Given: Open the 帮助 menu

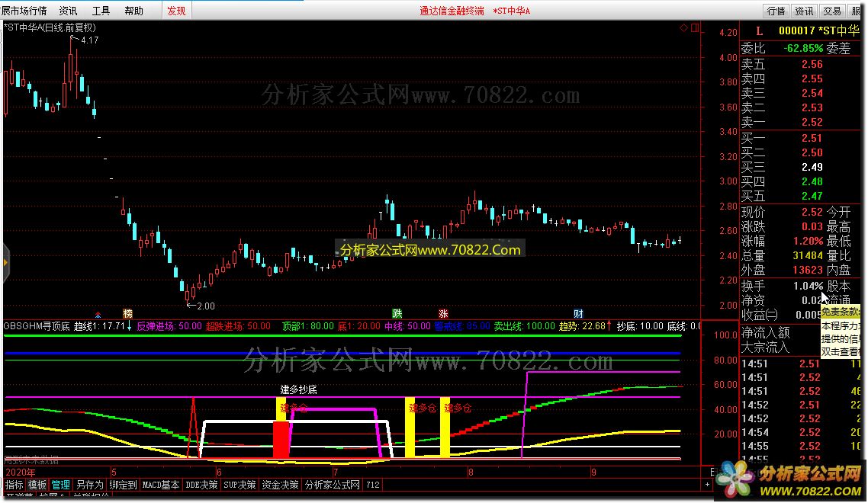Looking at the screenshot, I should click(x=133, y=11).
